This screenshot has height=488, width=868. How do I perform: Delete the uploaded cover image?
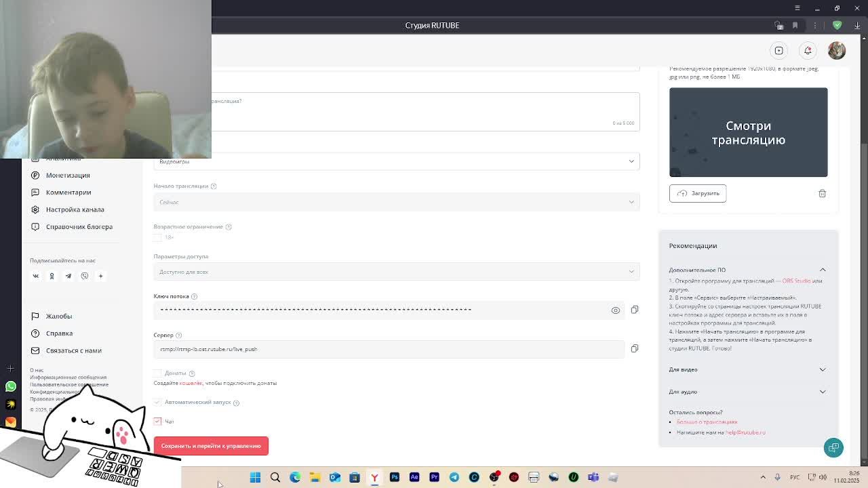tap(822, 193)
